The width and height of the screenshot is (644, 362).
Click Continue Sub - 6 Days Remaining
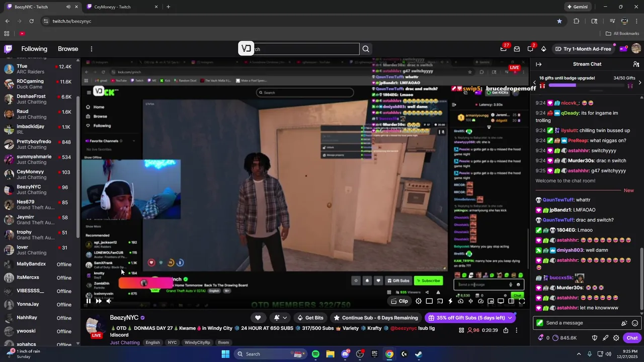pyautogui.click(x=375, y=318)
